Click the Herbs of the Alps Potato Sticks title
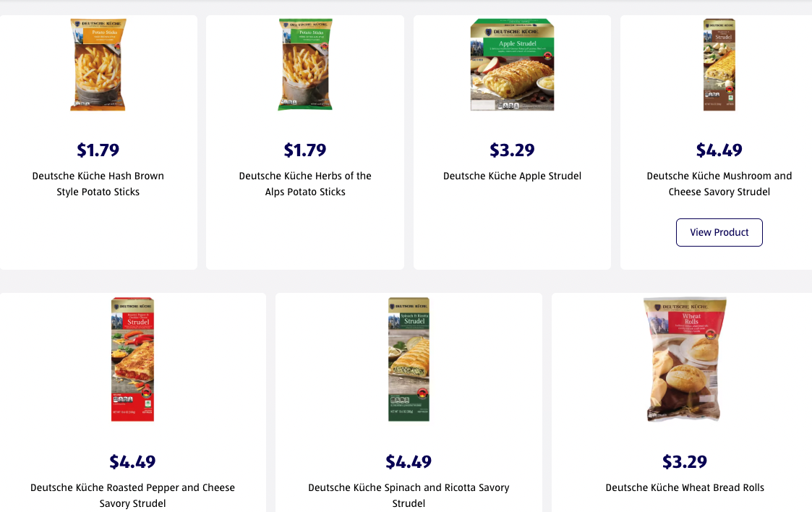The width and height of the screenshot is (812, 512). (x=305, y=184)
